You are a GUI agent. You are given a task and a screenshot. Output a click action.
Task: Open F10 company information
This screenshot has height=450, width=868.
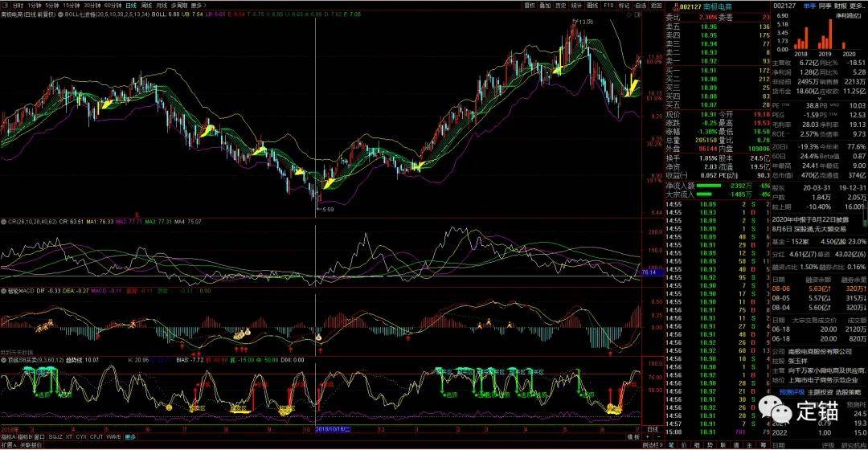click(x=609, y=5)
